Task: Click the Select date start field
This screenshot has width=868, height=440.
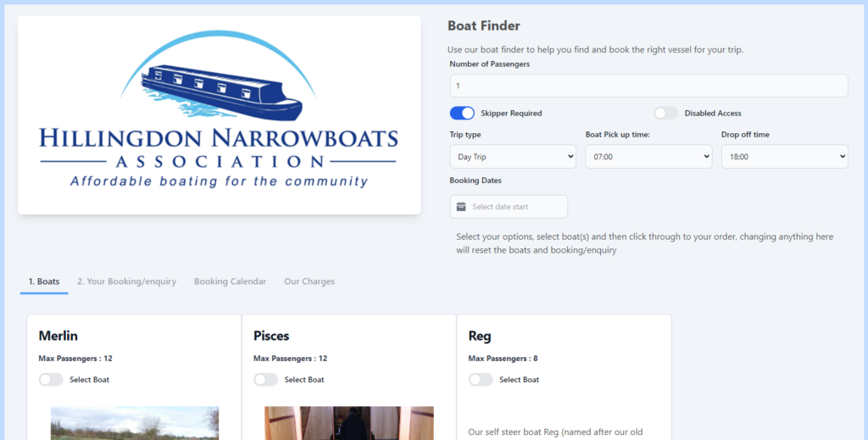Action: (x=515, y=207)
